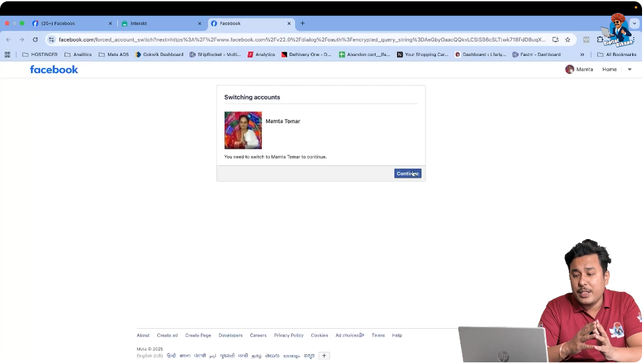Click the Help footer link

coord(397,335)
